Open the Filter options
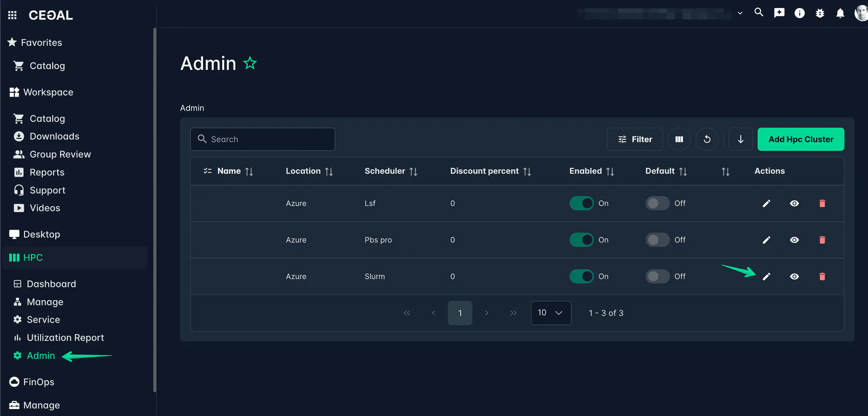868x416 pixels. (635, 139)
